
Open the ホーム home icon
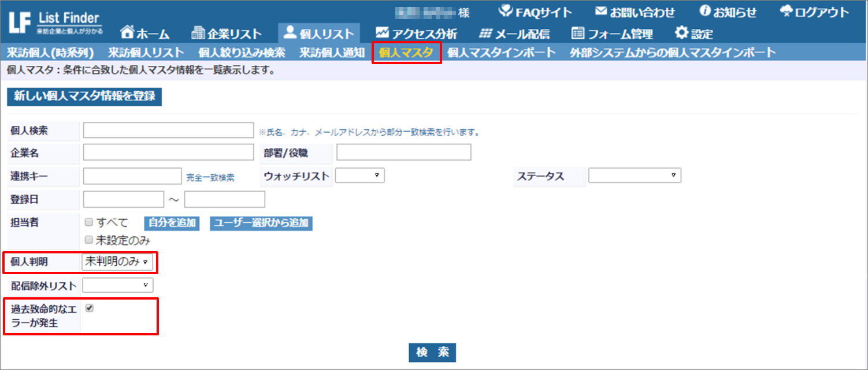127,33
